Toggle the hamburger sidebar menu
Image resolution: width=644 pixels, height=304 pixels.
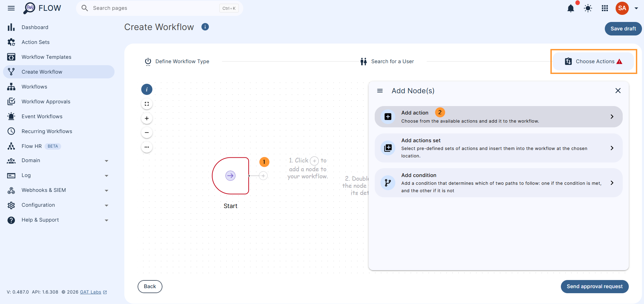11,8
